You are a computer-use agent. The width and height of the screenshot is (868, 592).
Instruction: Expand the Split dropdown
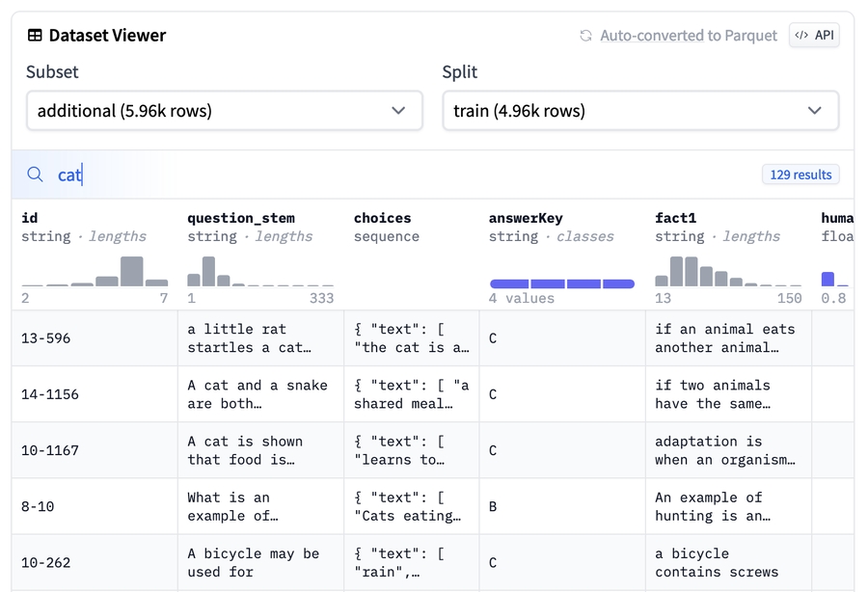(639, 111)
